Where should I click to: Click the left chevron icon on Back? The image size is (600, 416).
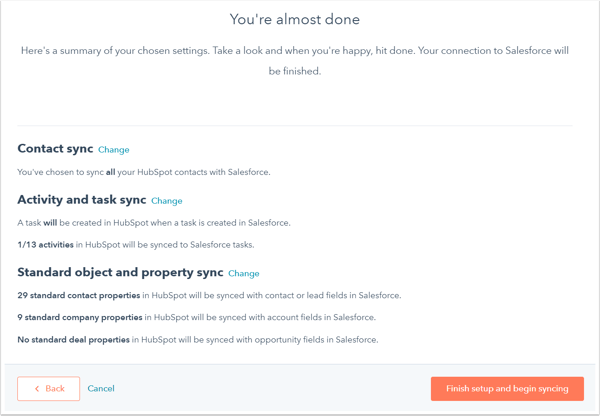tap(37, 388)
